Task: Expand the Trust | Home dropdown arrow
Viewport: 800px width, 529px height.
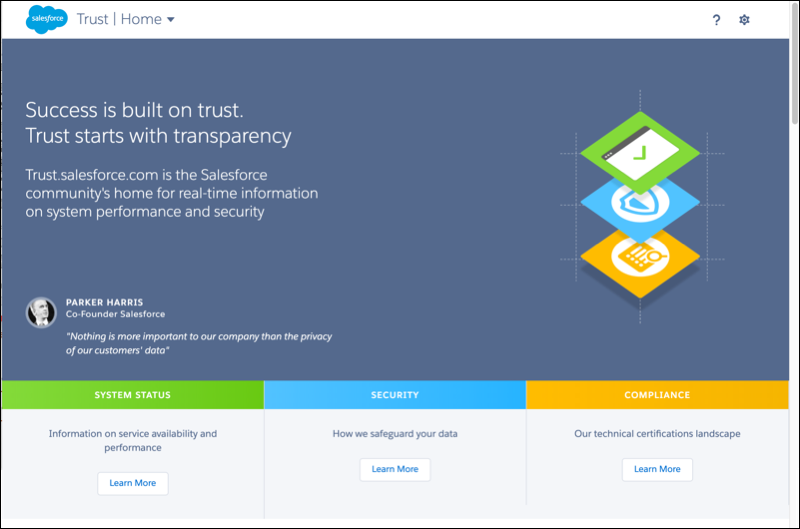Action: click(171, 20)
